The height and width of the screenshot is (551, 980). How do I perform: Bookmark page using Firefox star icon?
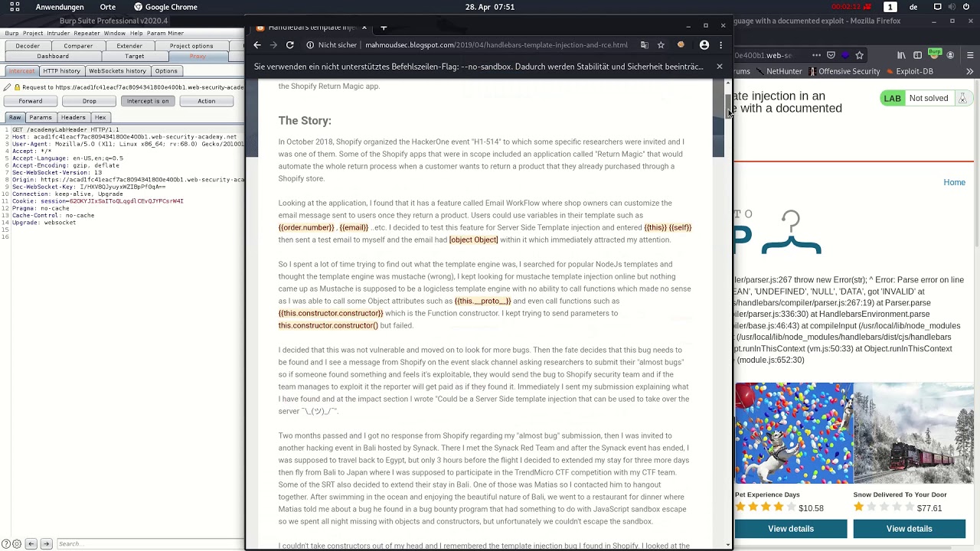click(x=859, y=55)
